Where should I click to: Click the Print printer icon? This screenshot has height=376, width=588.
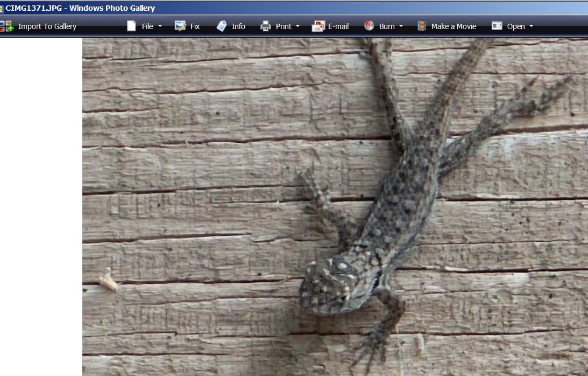266,26
